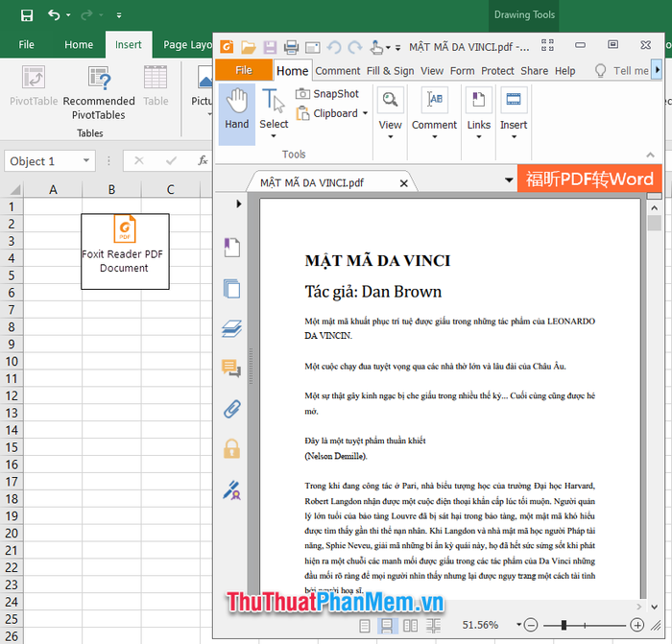Open the attachments paperclip panel
The width and height of the screenshot is (672, 644).
[231, 409]
